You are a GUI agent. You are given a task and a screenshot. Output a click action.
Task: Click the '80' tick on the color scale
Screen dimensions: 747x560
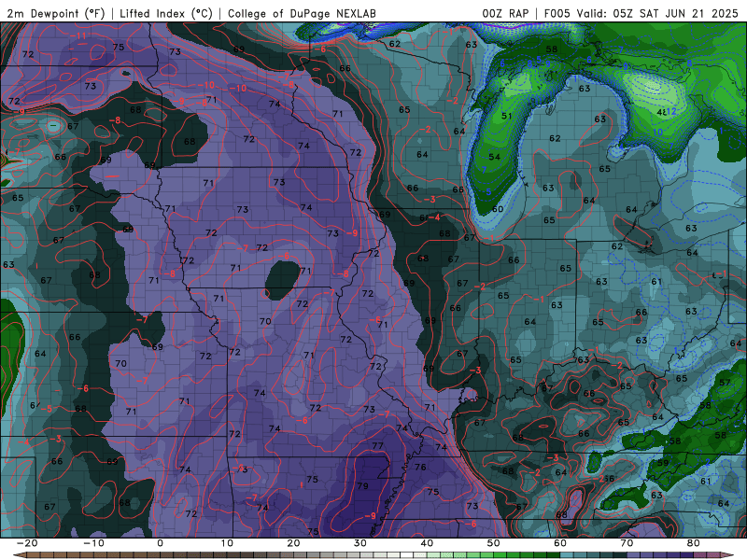694,543
